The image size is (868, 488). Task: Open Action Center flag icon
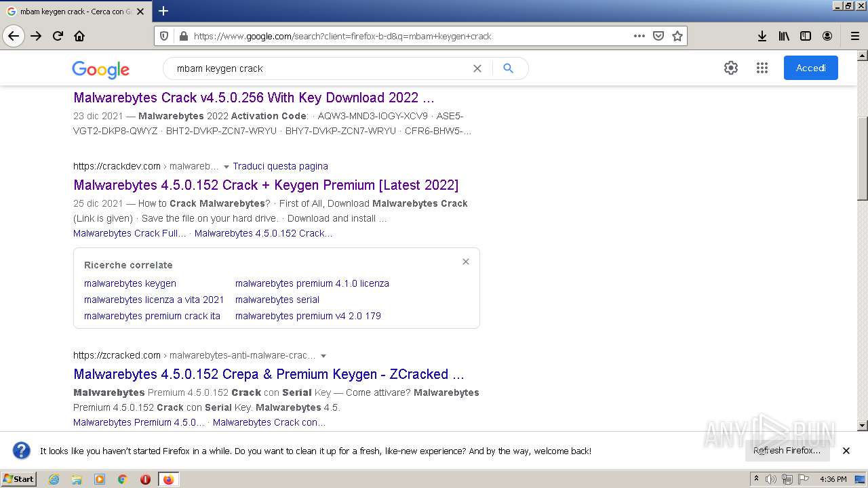804,479
